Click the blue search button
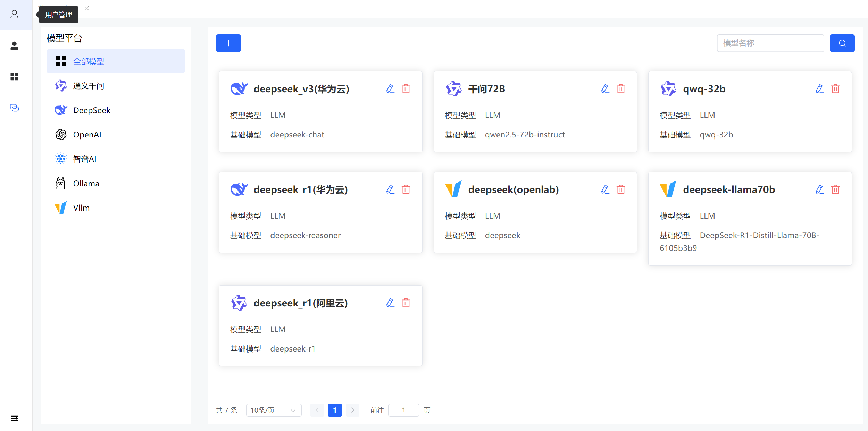Image resolution: width=868 pixels, height=431 pixels. click(842, 43)
